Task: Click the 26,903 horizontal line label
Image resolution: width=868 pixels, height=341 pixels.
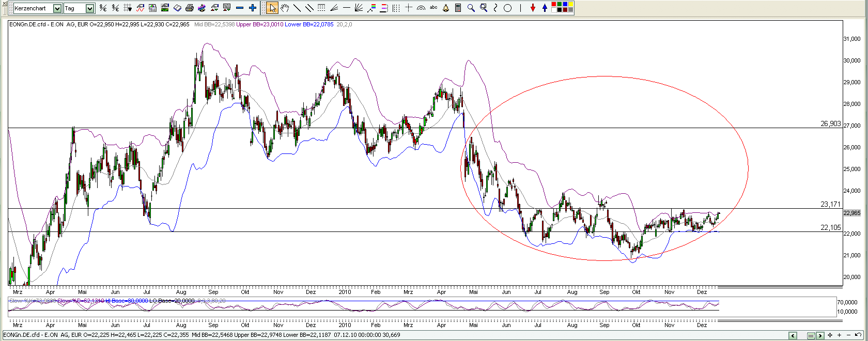Action: (830, 123)
